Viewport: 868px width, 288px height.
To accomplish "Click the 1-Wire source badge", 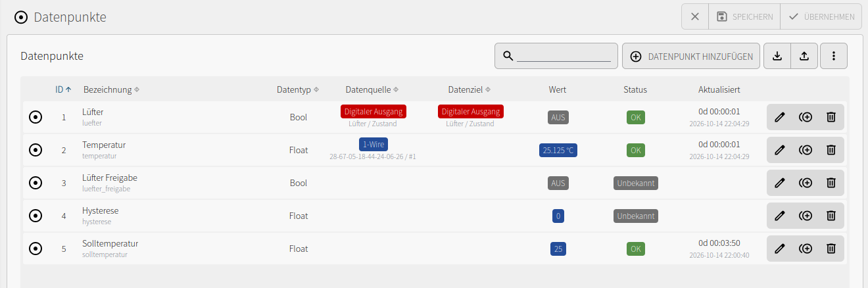I will click(x=374, y=144).
